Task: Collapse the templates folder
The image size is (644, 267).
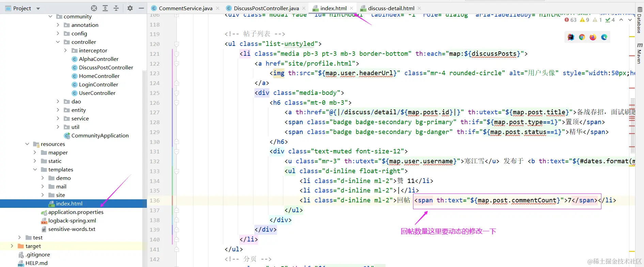Action: [35, 169]
